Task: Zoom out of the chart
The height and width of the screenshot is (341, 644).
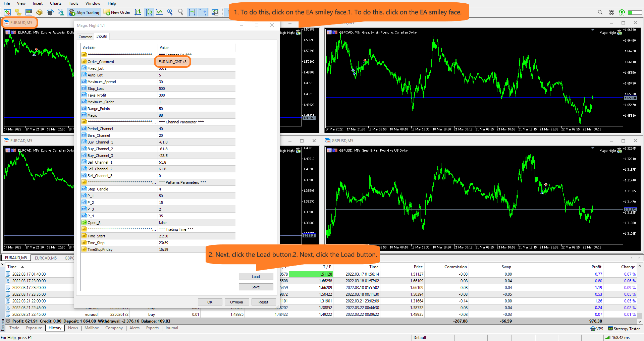Action: 181,12
